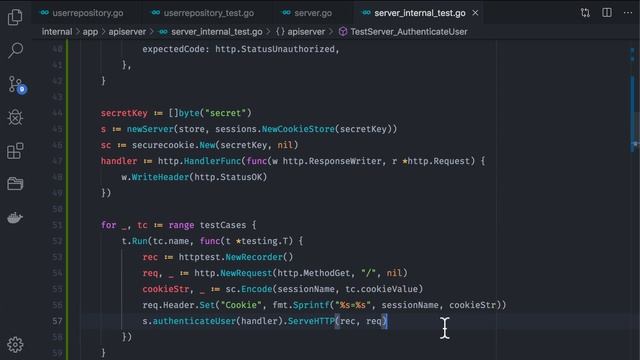Open the Run and Debug panel
Viewport: 640px width, 360px height.
point(15,118)
